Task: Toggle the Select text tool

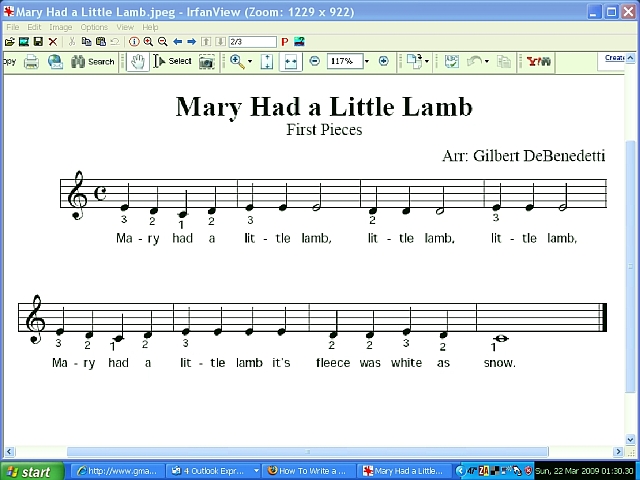Action: coord(172,62)
